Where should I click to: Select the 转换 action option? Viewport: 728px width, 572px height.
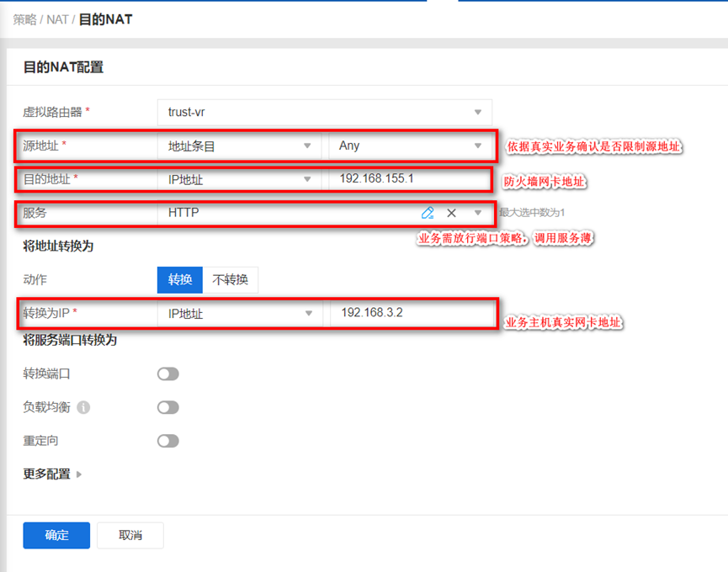pos(179,280)
